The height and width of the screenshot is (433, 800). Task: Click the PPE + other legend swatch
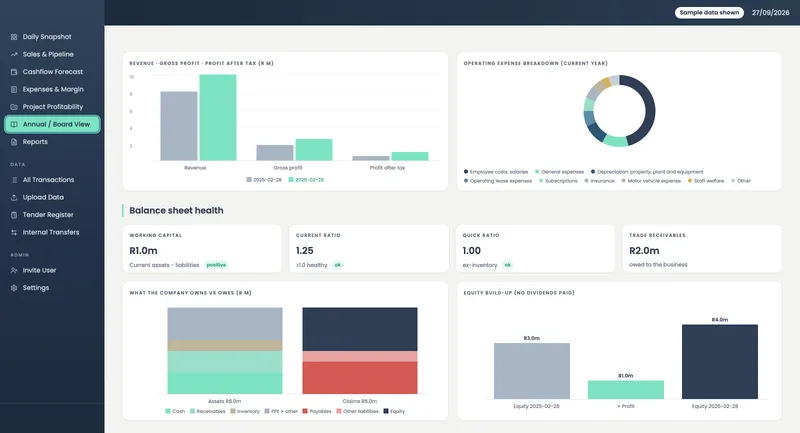(267, 411)
